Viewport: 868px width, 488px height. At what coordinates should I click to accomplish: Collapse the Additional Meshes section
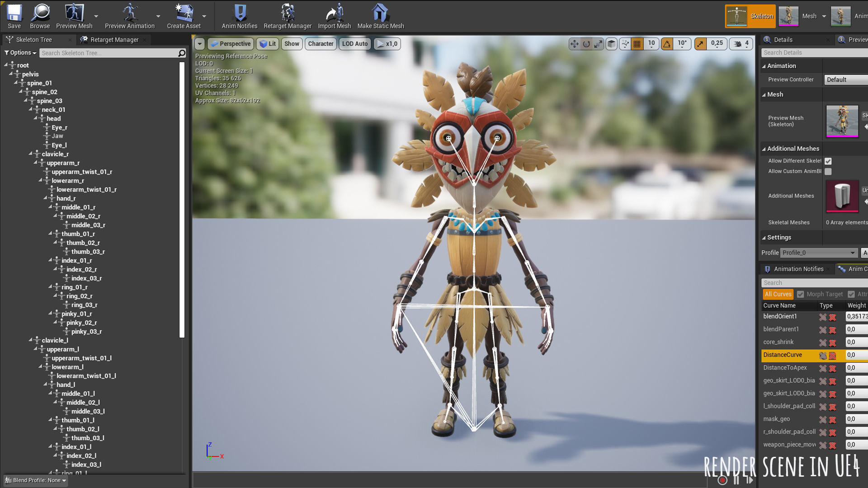(764, 149)
